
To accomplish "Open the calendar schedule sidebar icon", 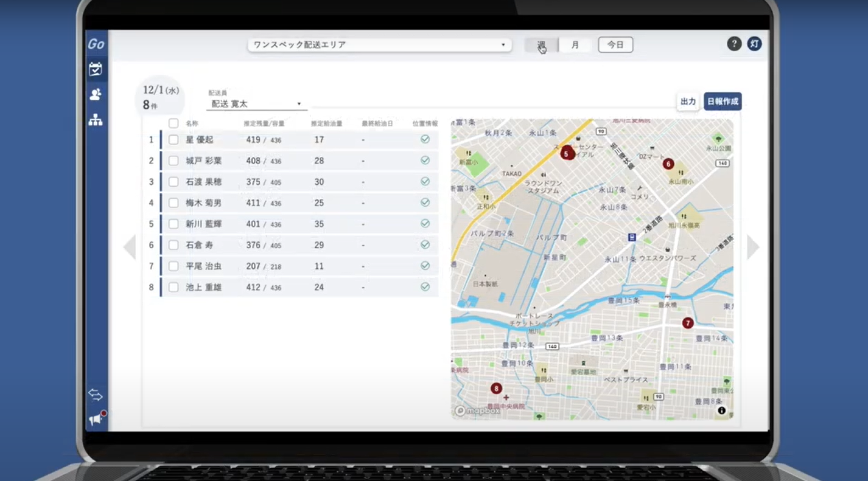I will pyautogui.click(x=96, y=69).
